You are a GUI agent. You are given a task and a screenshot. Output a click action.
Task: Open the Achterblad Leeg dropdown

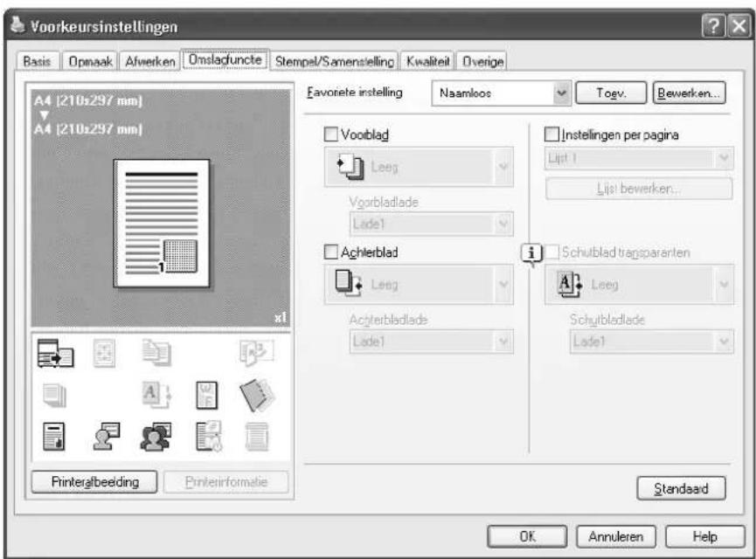pos(419,285)
